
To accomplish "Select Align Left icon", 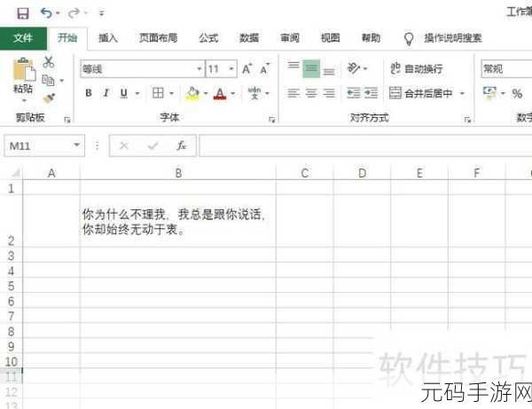I will point(293,93).
